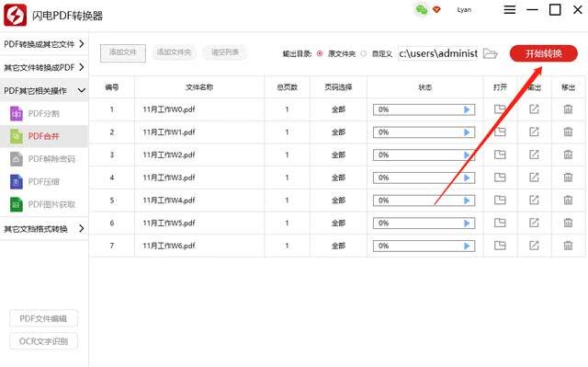
Task: Click 添加文件 button
Action: click(x=122, y=52)
